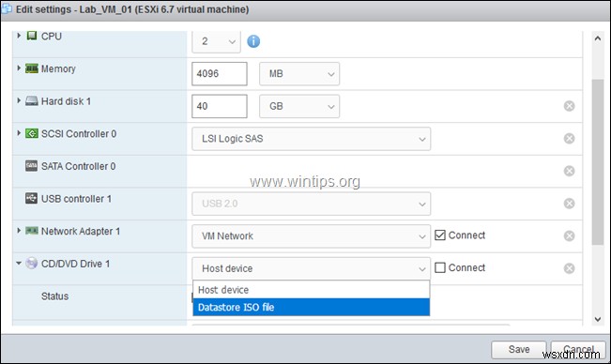Remove Network Adapter 1 with its X icon
Image resolution: width=611 pixels, height=364 pixels.
tap(570, 235)
